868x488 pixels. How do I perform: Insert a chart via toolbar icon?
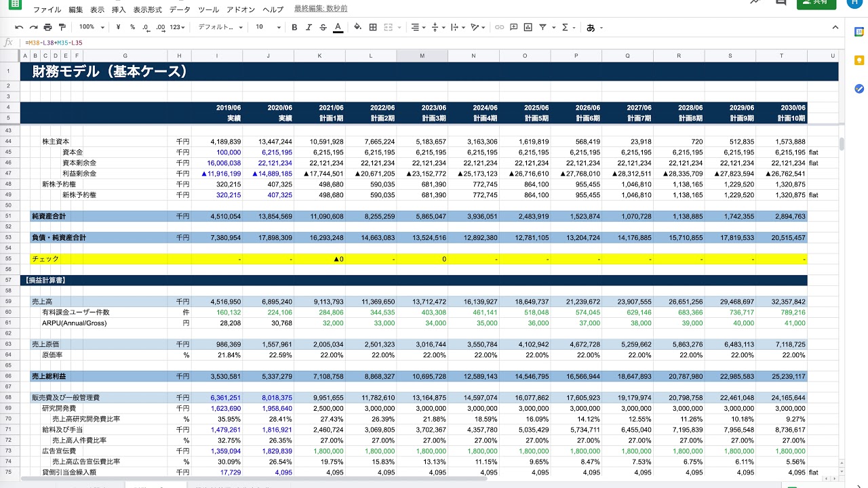tap(528, 27)
